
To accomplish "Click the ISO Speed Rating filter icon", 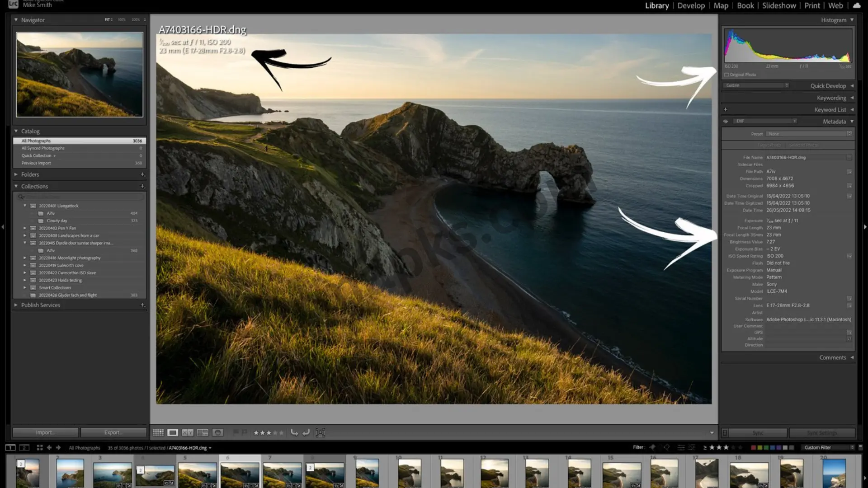I will click(849, 256).
